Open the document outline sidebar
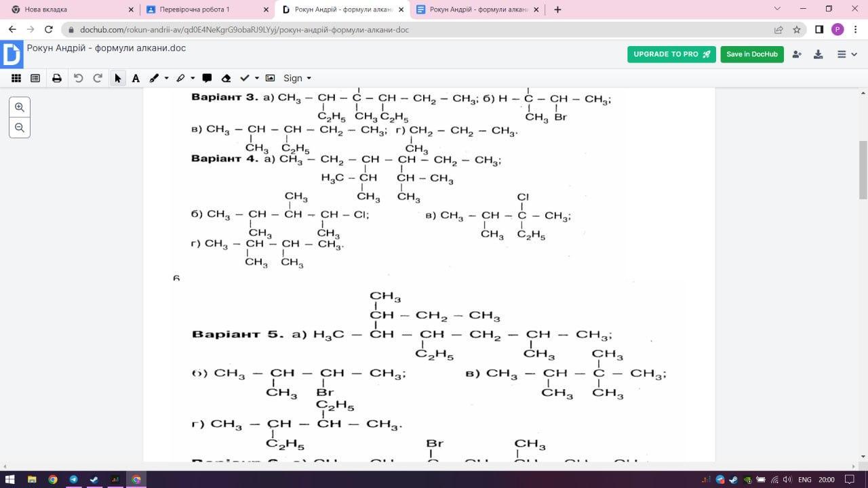 coord(35,78)
